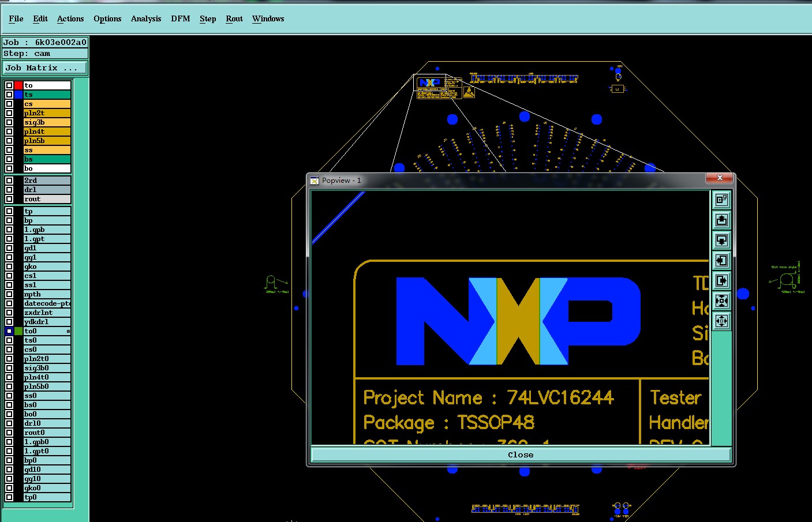Click the Popview zoom-out icon with outward arrows
Screen dimensions: 812x522
point(721,321)
